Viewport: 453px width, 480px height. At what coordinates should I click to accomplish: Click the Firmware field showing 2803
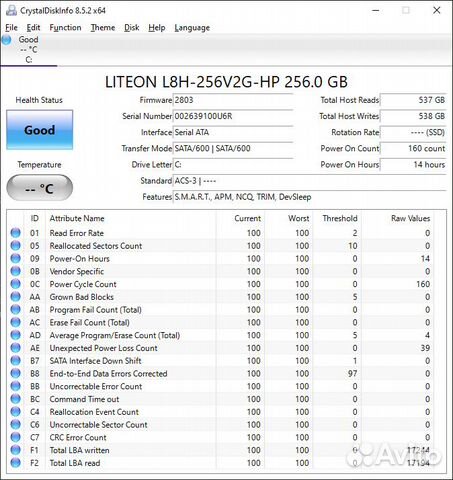233,100
